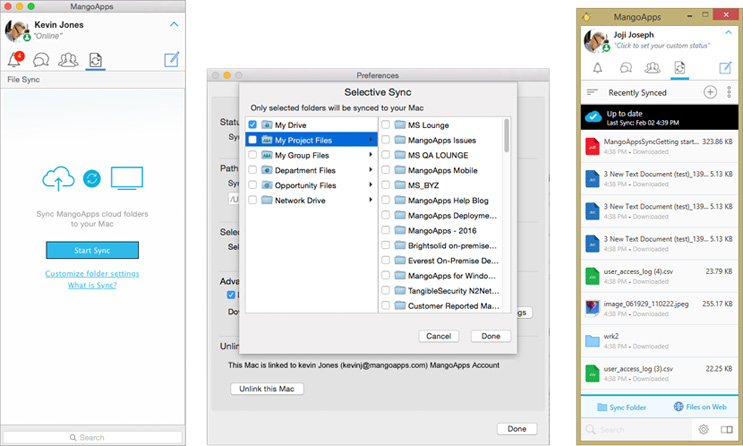Open image_061929_110222.jpeg thumbnail
Image resolution: width=743 pixels, height=446 pixels.
592,308
